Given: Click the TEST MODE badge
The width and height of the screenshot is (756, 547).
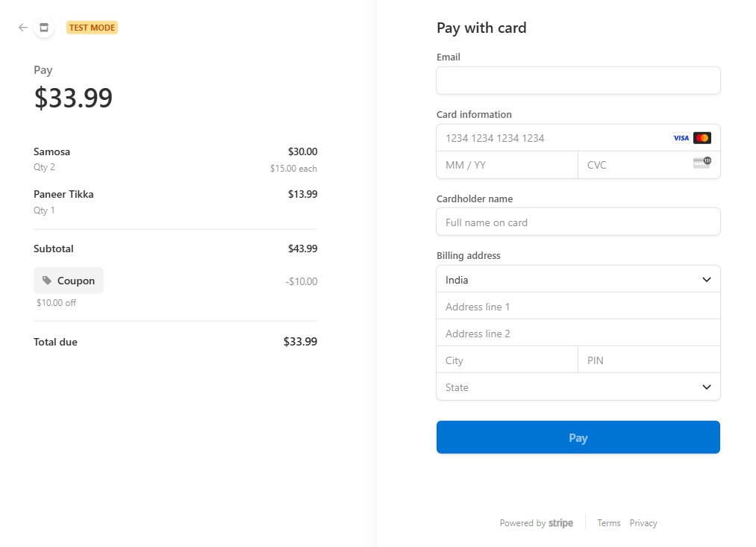Looking at the screenshot, I should (x=92, y=28).
